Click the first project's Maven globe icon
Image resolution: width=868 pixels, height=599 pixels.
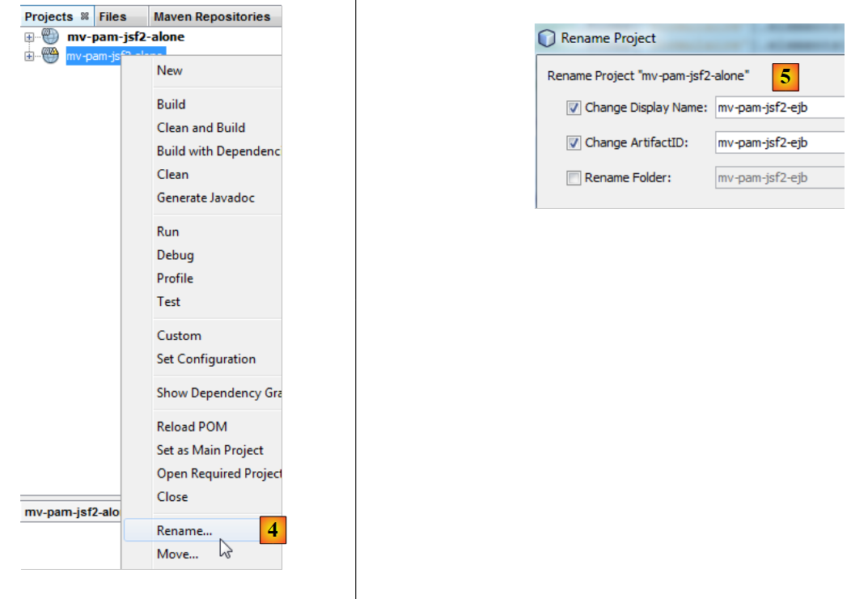coord(50,36)
